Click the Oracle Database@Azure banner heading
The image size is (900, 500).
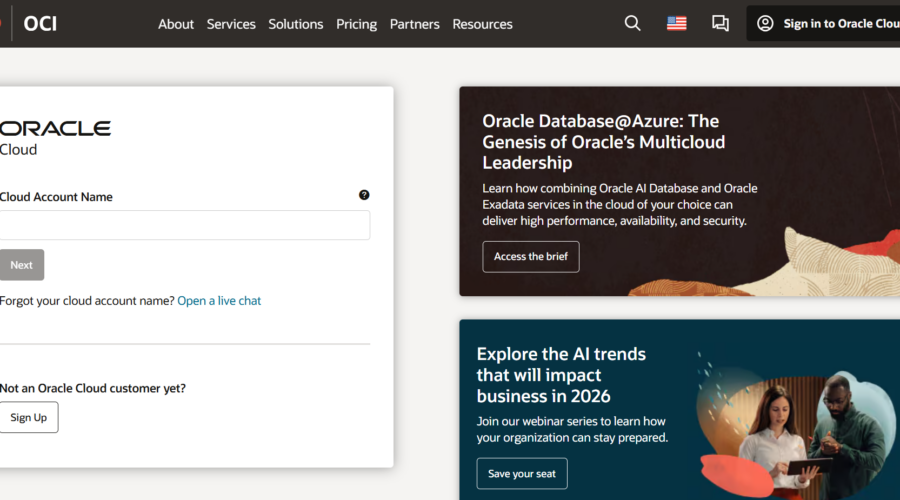603,142
